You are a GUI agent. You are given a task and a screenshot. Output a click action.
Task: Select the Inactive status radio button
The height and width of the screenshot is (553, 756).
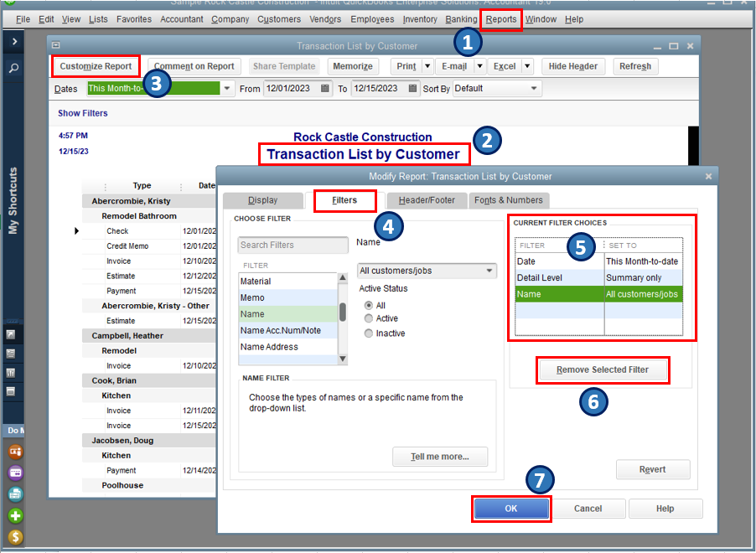(x=369, y=333)
